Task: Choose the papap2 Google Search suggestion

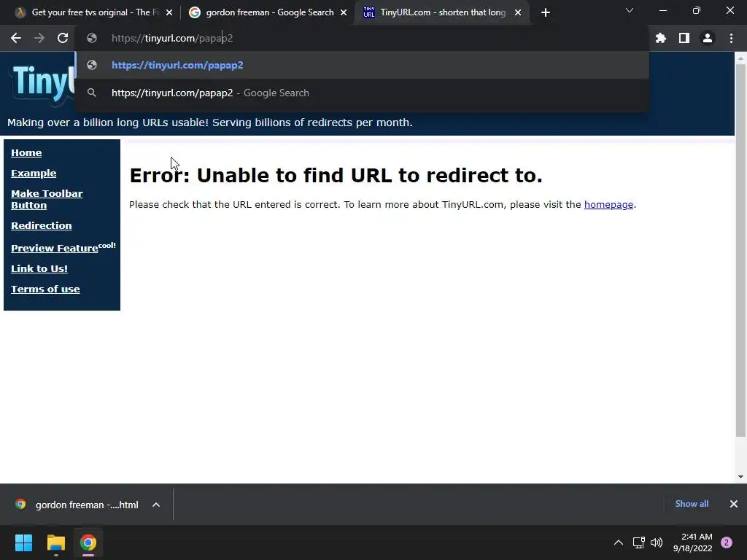Action: [x=362, y=93]
